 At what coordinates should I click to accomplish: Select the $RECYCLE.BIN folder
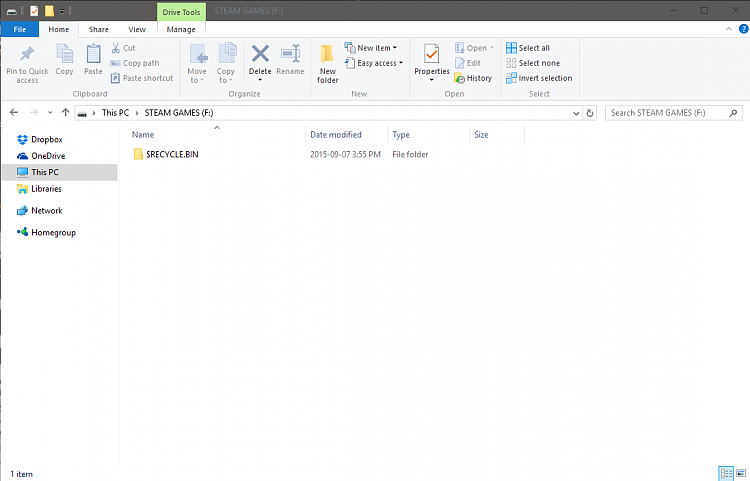(166, 154)
